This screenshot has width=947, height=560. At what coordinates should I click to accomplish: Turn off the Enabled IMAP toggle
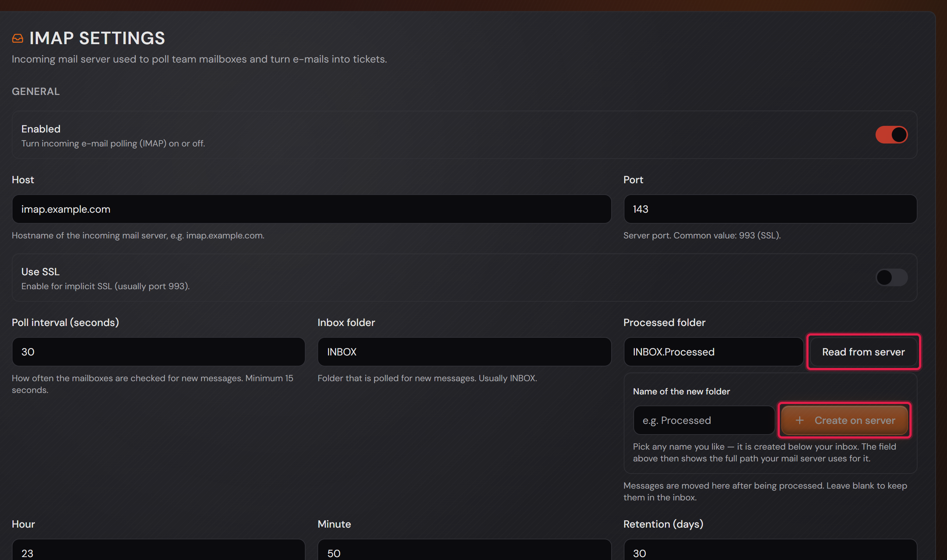[891, 135]
